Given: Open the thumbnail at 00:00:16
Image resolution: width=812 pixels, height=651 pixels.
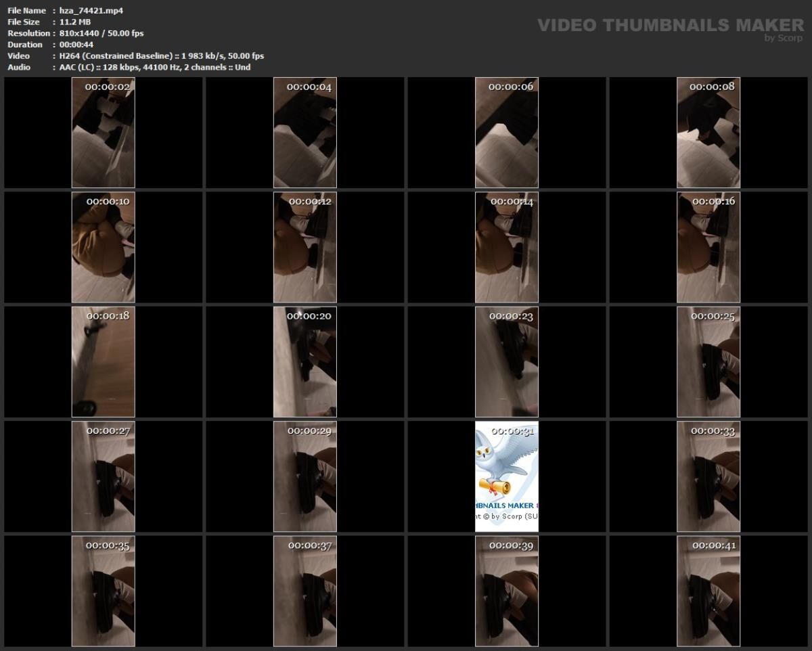Looking at the screenshot, I should point(709,247).
